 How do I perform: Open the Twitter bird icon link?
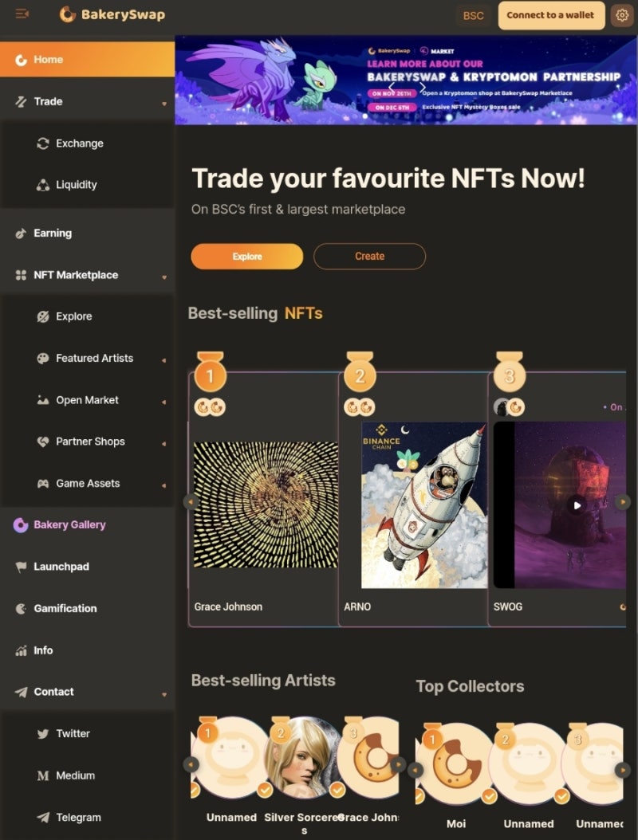coord(43,733)
